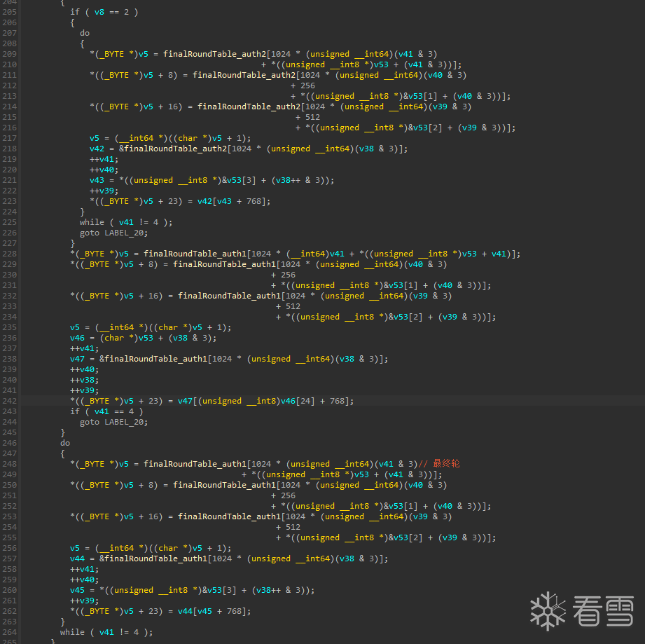Viewport: 645px width, 644px height.
Task: Click the '++v38;' statement on line 240
Action: pos(84,380)
